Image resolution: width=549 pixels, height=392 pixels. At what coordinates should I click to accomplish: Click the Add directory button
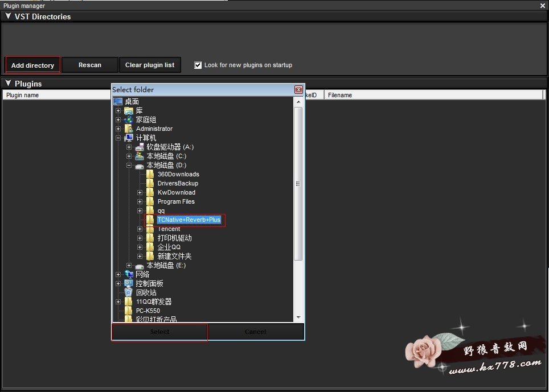click(32, 65)
